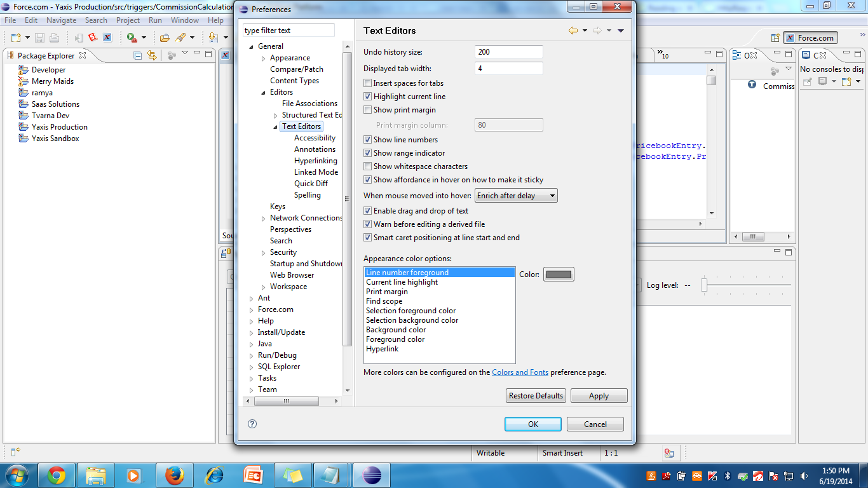Toggle Link with Editor in Package Explorer
The width and height of the screenshot is (868, 488).
pyautogui.click(x=151, y=55)
